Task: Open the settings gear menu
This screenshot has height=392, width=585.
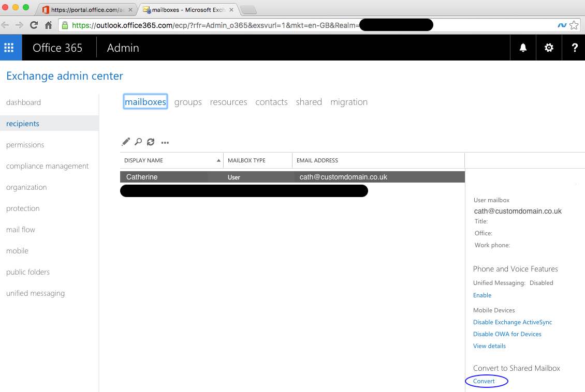Action: click(549, 48)
